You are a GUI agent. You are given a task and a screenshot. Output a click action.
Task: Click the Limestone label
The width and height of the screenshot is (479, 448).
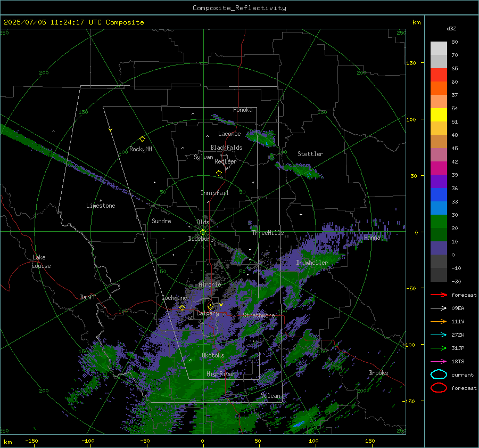click(x=101, y=206)
